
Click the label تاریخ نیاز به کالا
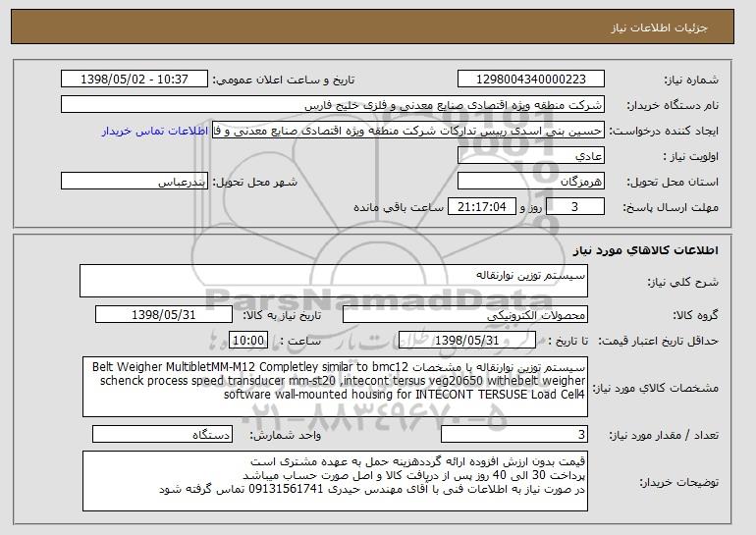point(282,316)
